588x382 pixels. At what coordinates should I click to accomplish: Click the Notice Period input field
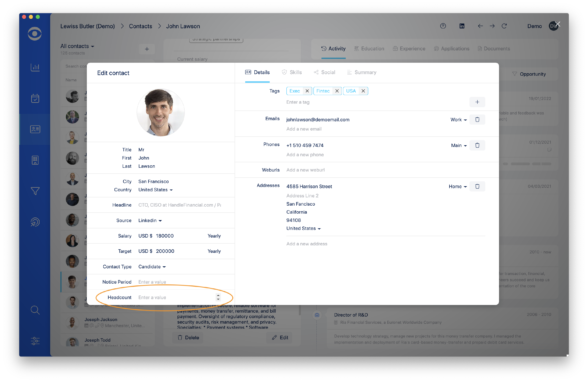coord(178,282)
